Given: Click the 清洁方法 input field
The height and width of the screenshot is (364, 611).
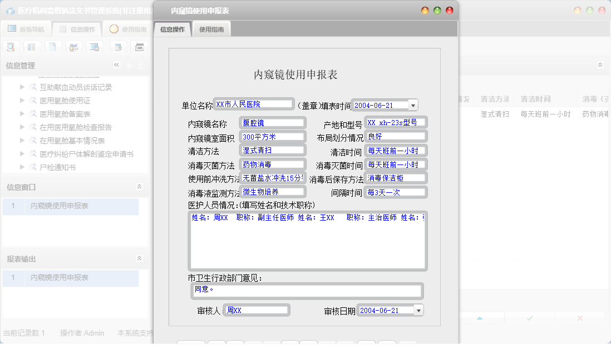Looking at the screenshot, I should (x=273, y=150).
